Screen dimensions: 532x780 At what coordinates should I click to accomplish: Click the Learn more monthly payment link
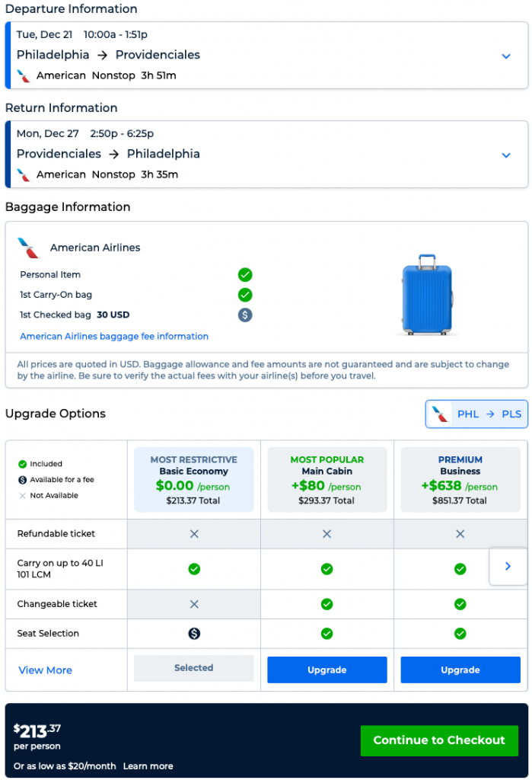point(148,766)
